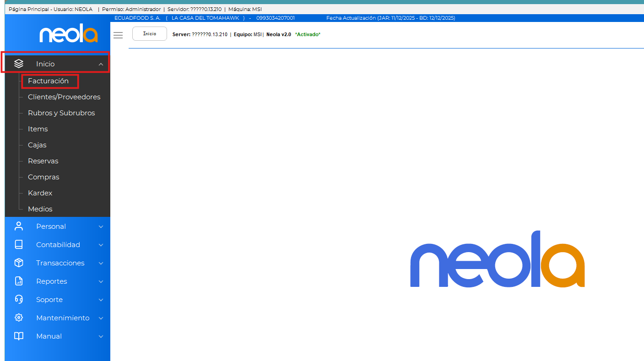Viewport: 644px width, 361px height.
Task: Click the Neola logo in sidebar
Action: 69,34
